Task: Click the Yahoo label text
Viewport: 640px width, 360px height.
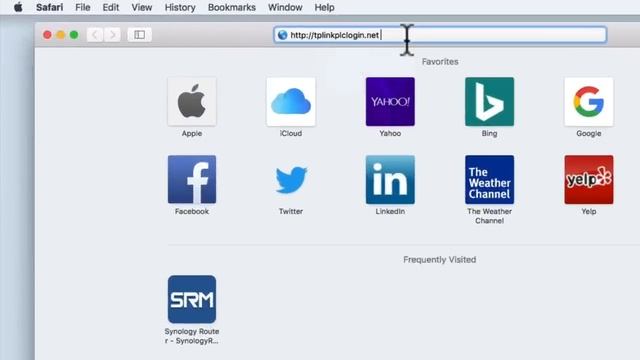Action: tap(390, 133)
